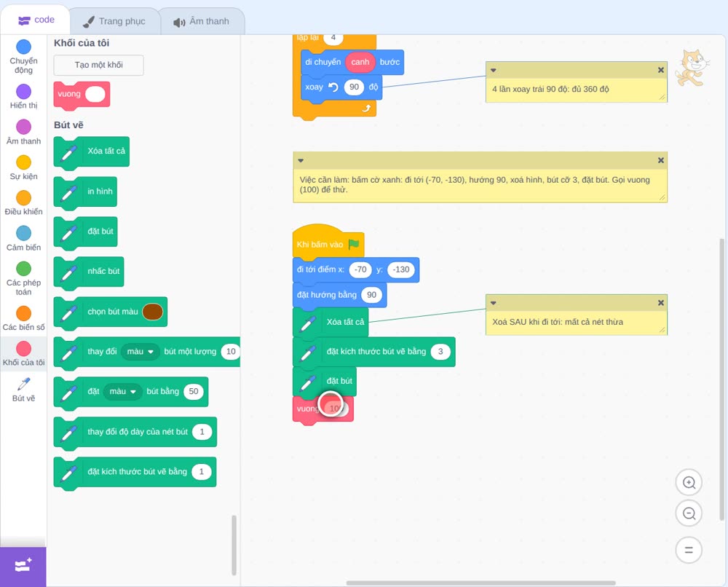Image resolution: width=728 pixels, height=587 pixels.
Task: Close the 'Xoá SAU khi đi tới' comment
Action: [661, 303]
